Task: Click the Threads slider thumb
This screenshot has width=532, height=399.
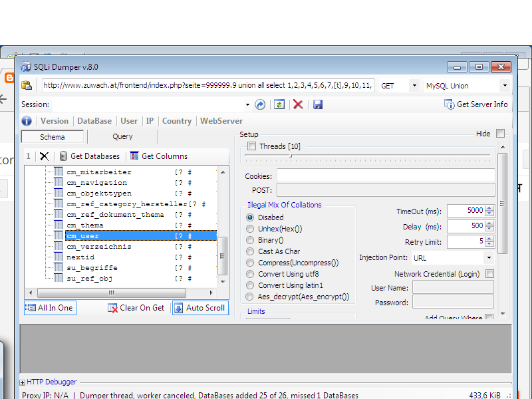Action: click(x=291, y=156)
